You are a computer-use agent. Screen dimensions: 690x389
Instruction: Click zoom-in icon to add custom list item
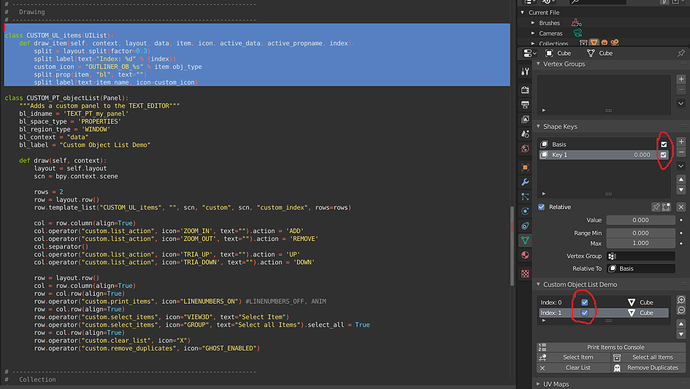(x=681, y=300)
